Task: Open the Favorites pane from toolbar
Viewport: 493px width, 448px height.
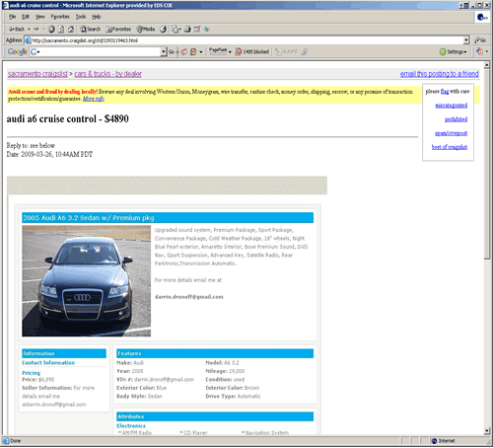Action: pyautogui.click(x=118, y=30)
